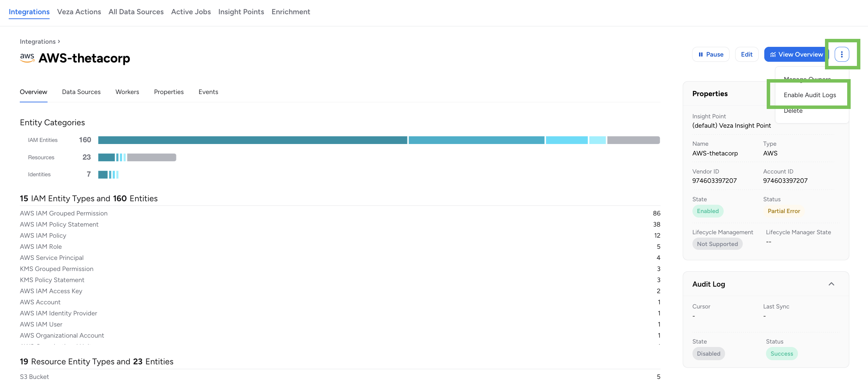Click the AWS logo beside AWS-thetacorp
This screenshot has width=868, height=381.
pos(27,58)
